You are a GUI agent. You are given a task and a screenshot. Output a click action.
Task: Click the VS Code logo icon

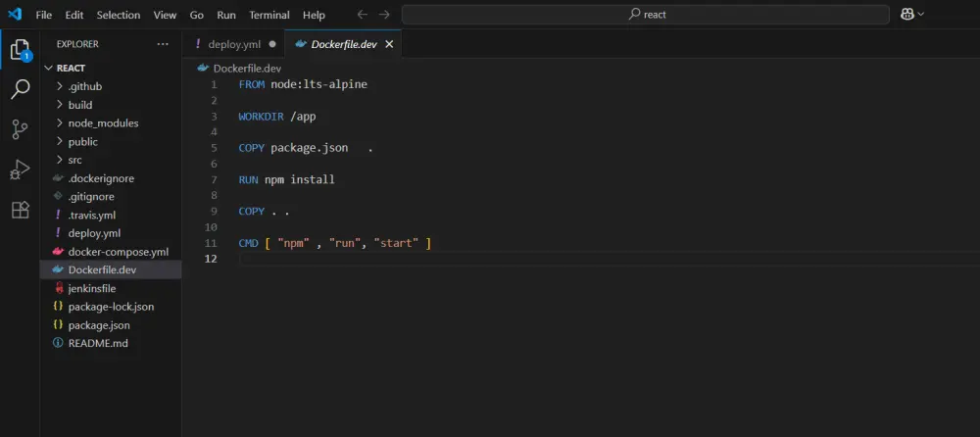tap(15, 15)
